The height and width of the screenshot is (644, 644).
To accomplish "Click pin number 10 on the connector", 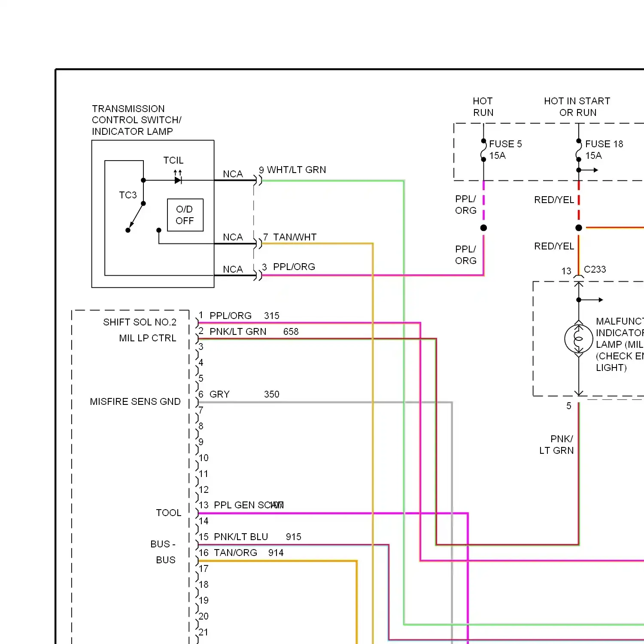I will click(204, 458).
